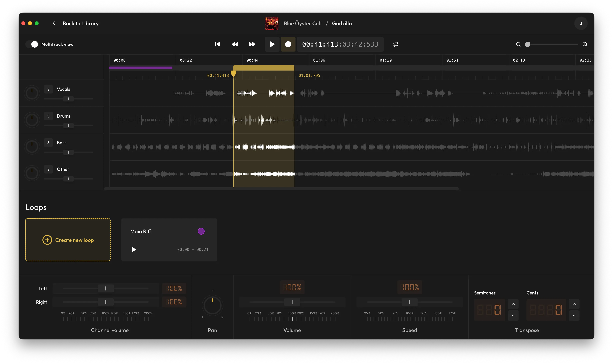Click the Left channel volume slider handle
Viewport: 613px width, 364px height.
click(x=106, y=288)
